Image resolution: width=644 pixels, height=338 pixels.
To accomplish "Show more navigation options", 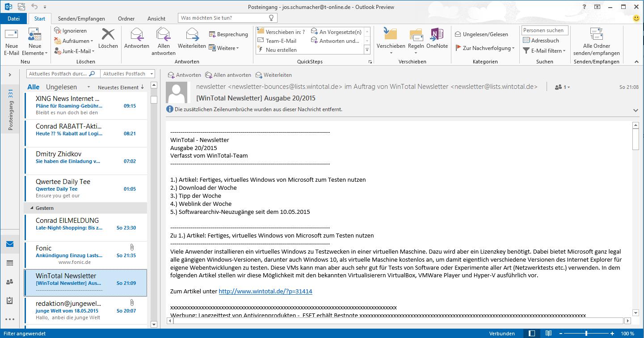I will pyautogui.click(x=10, y=319).
